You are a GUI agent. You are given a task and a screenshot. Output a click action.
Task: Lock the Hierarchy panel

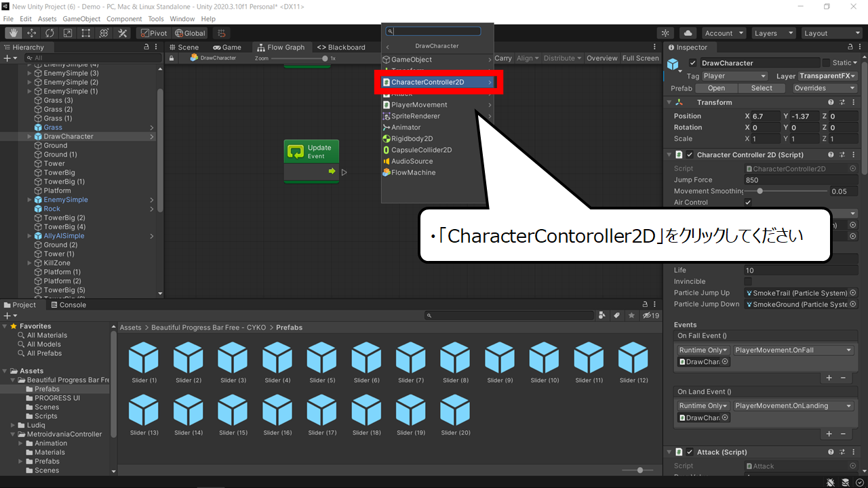point(146,47)
